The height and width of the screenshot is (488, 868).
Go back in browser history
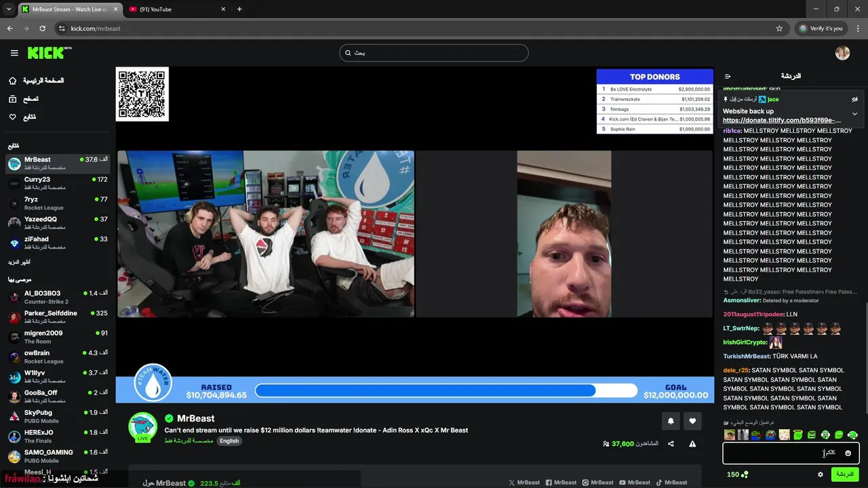pyautogui.click(x=9, y=28)
